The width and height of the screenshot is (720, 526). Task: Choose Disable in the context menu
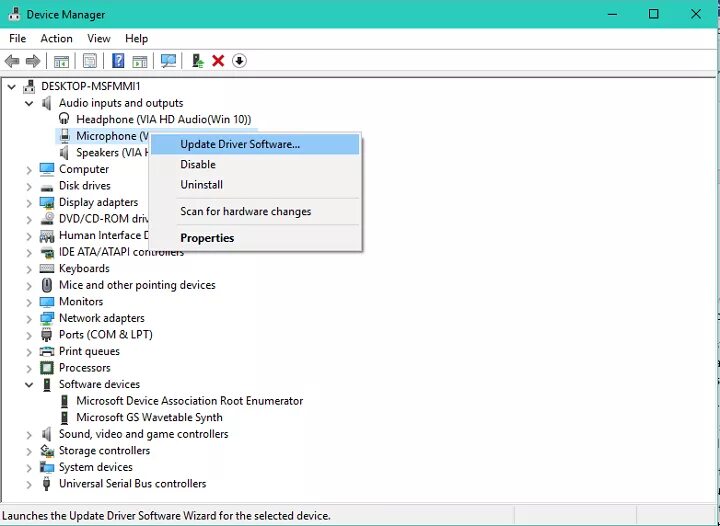coord(255,164)
